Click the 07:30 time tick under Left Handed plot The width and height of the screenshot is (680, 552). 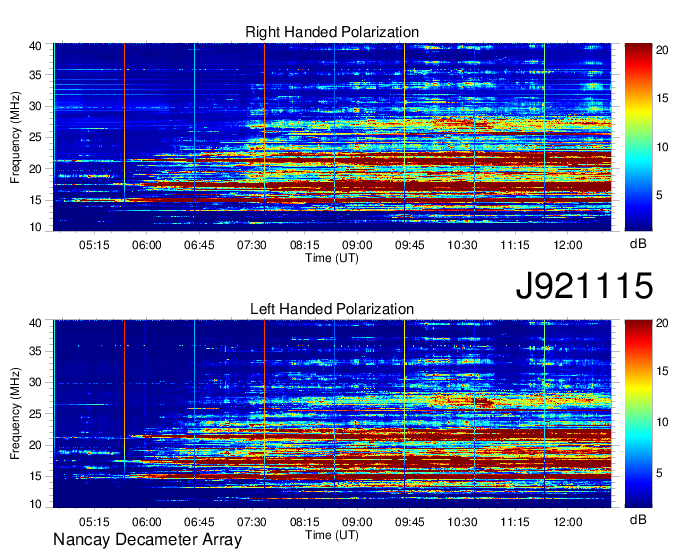tap(252, 522)
